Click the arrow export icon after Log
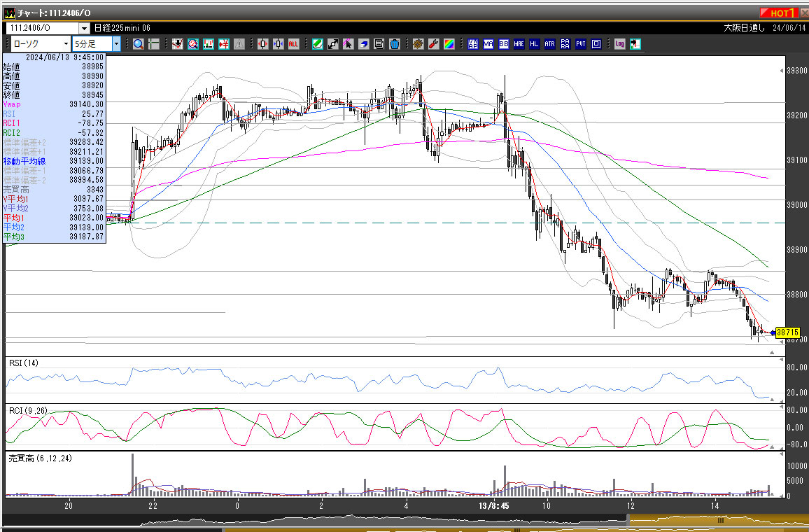The image size is (809, 532). click(635, 44)
